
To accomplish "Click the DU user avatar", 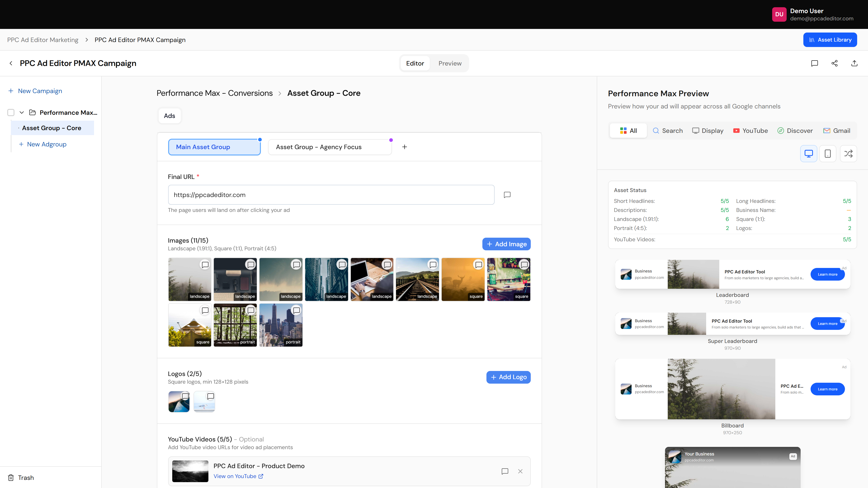I will click(779, 14).
